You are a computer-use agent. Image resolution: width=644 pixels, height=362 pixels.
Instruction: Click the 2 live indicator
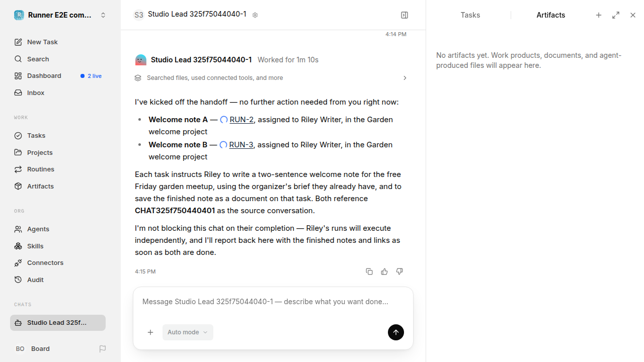click(x=91, y=76)
